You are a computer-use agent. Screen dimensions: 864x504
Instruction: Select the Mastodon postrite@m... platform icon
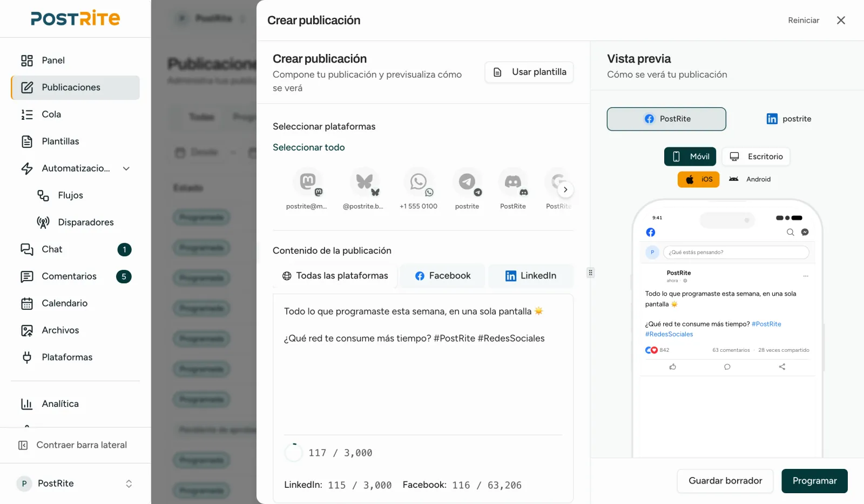[307, 182]
